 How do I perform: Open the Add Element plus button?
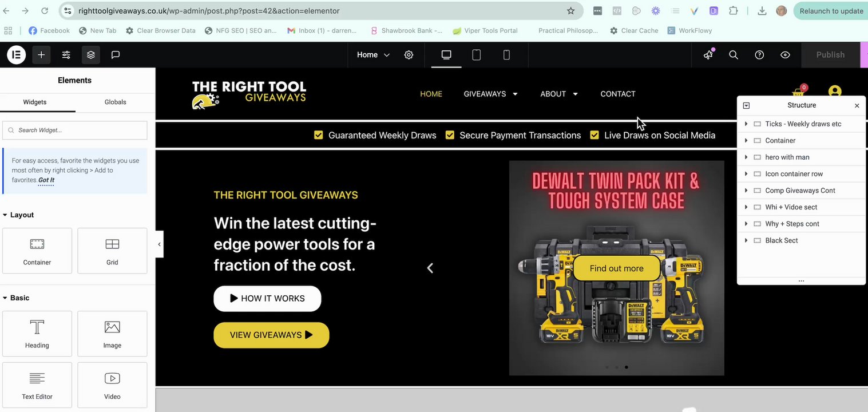coord(41,54)
